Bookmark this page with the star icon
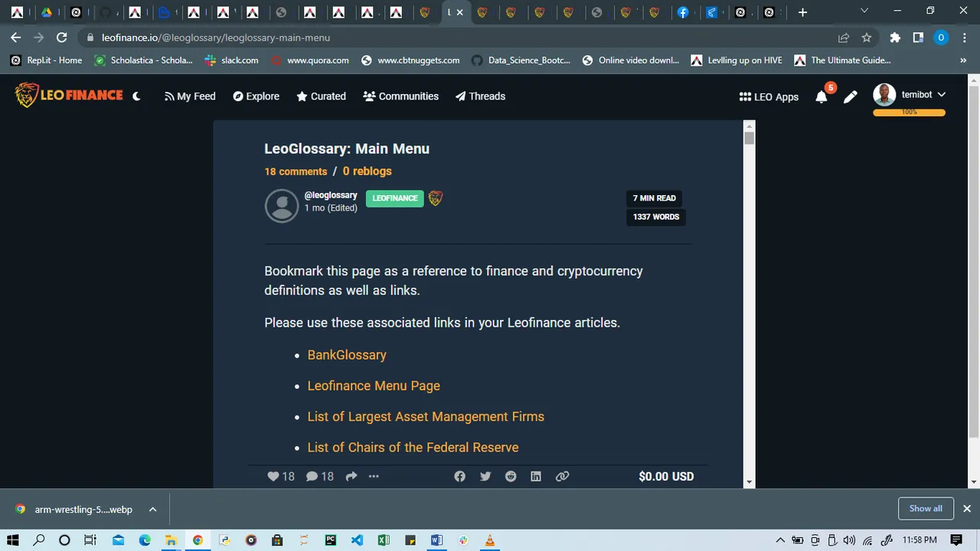The image size is (980, 551). pos(867,37)
